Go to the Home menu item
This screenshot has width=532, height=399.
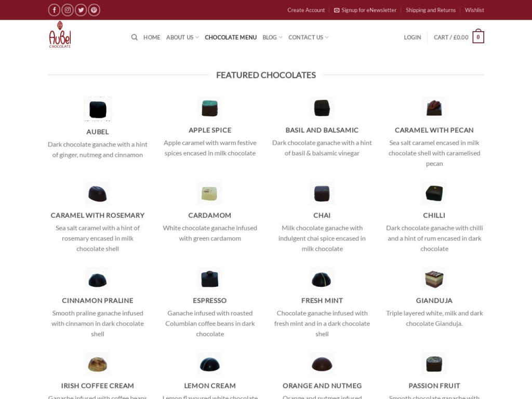click(x=152, y=37)
